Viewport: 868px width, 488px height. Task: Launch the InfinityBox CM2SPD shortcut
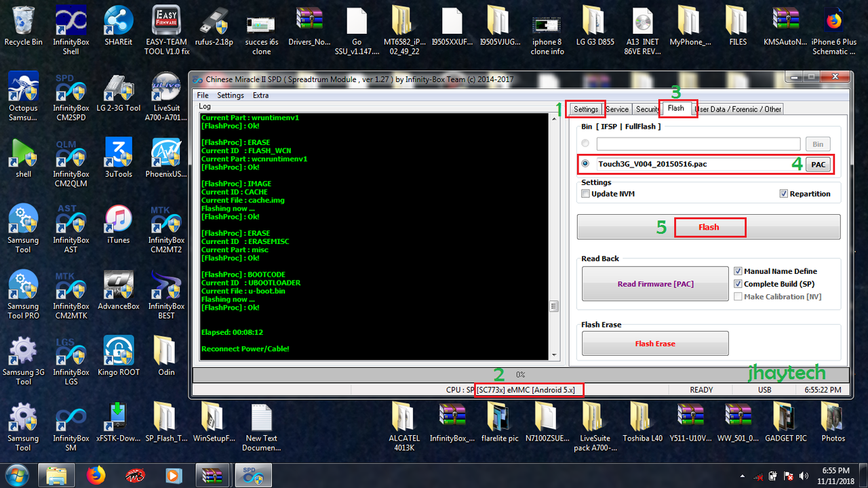click(x=71, y=97)
